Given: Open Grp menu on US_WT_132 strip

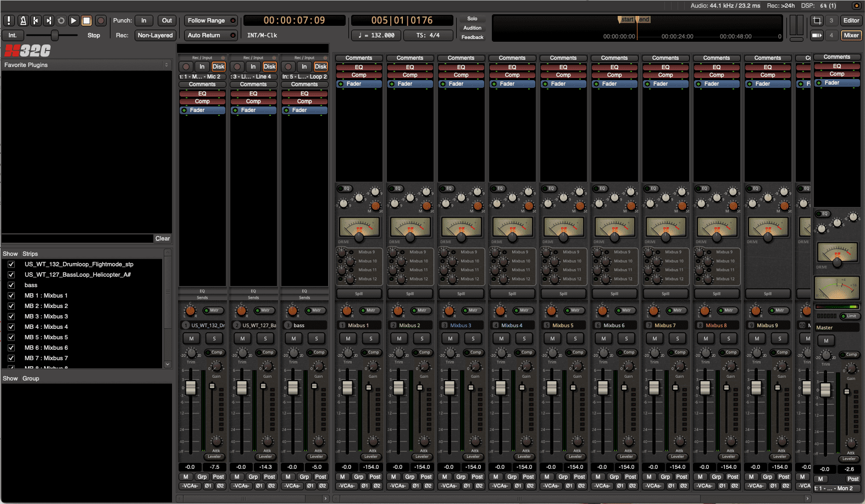Looking at the screenshot, I should [x=202, y=477].
